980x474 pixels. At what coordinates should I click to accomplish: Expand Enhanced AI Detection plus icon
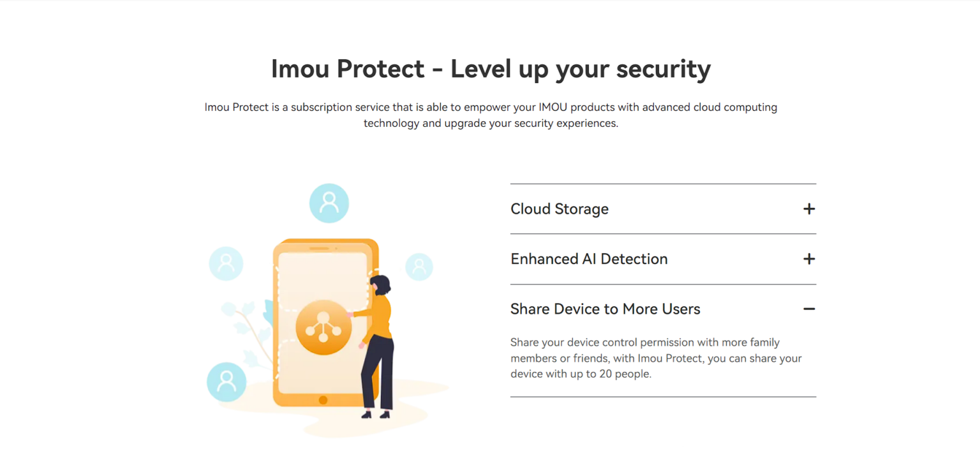point(809,259)
